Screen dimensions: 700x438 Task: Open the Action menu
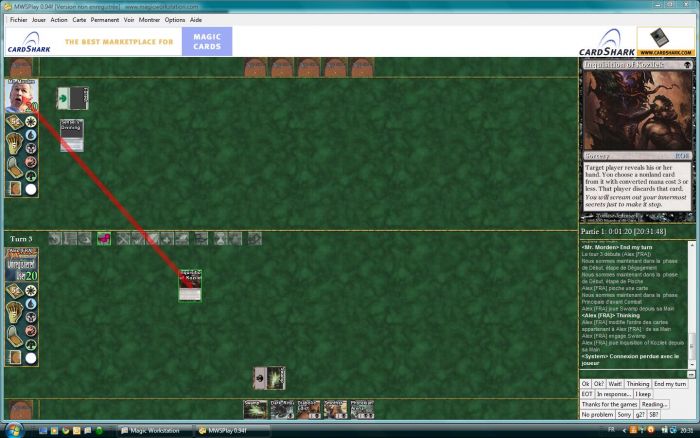[59, 20]
